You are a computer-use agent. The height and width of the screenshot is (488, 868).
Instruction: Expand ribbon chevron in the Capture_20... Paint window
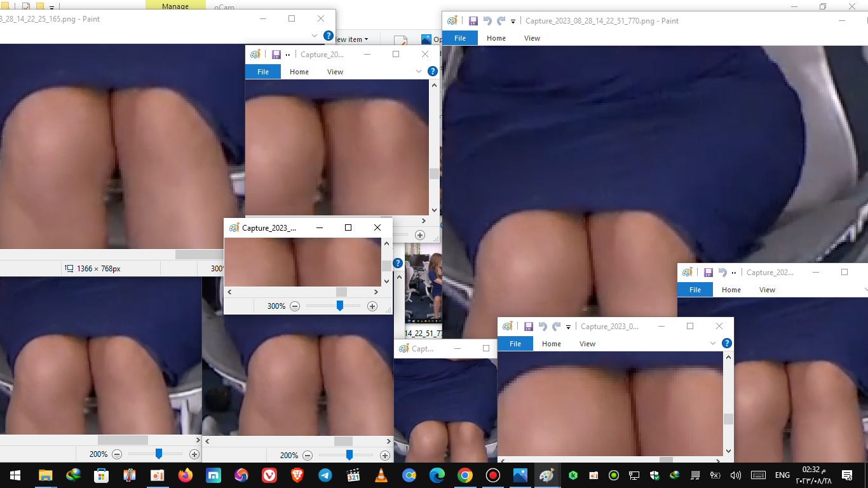tap(418, 72)
